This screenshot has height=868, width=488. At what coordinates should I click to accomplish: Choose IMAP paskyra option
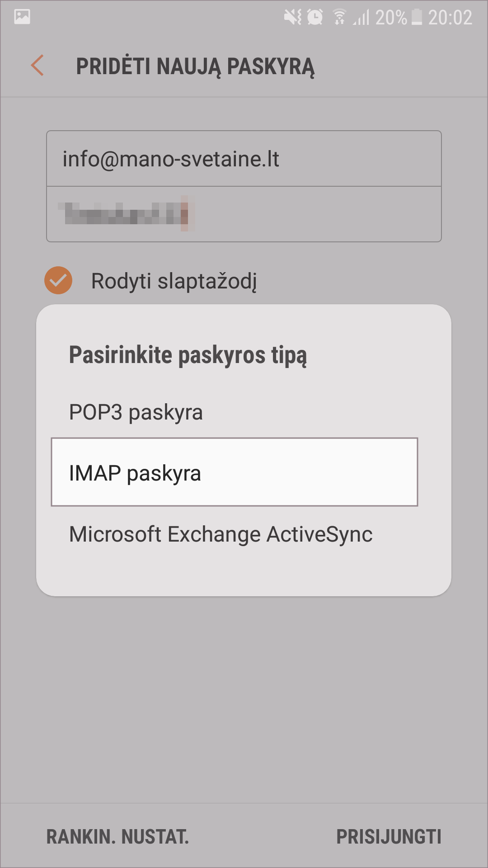[234, 472]
